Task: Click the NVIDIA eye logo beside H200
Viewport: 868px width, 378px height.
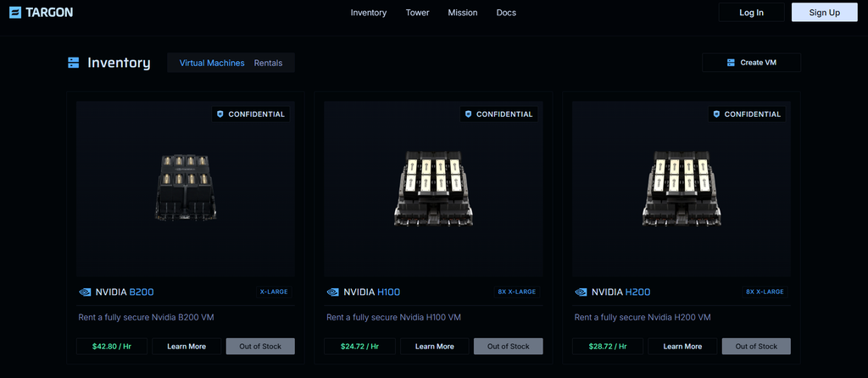Action: click(x=581, y=292)
